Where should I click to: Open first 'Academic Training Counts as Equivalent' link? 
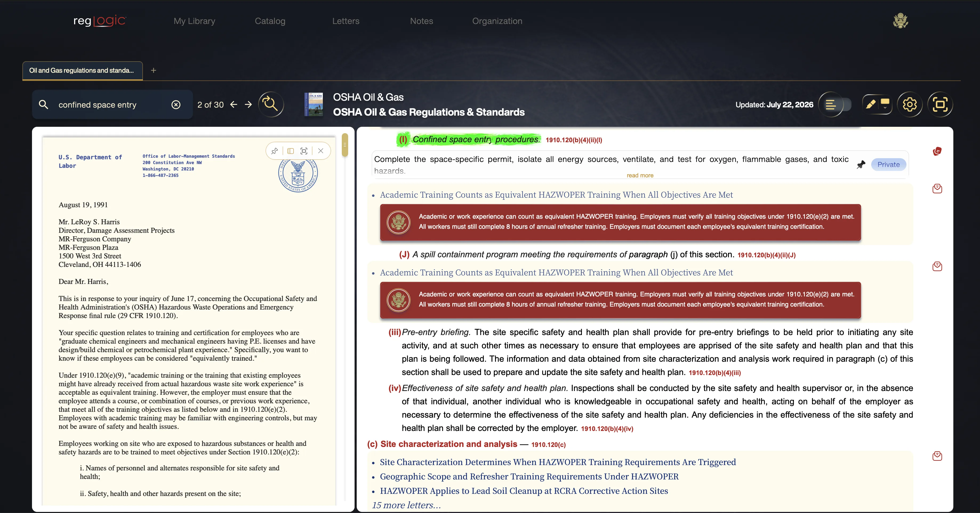point(556,195)
